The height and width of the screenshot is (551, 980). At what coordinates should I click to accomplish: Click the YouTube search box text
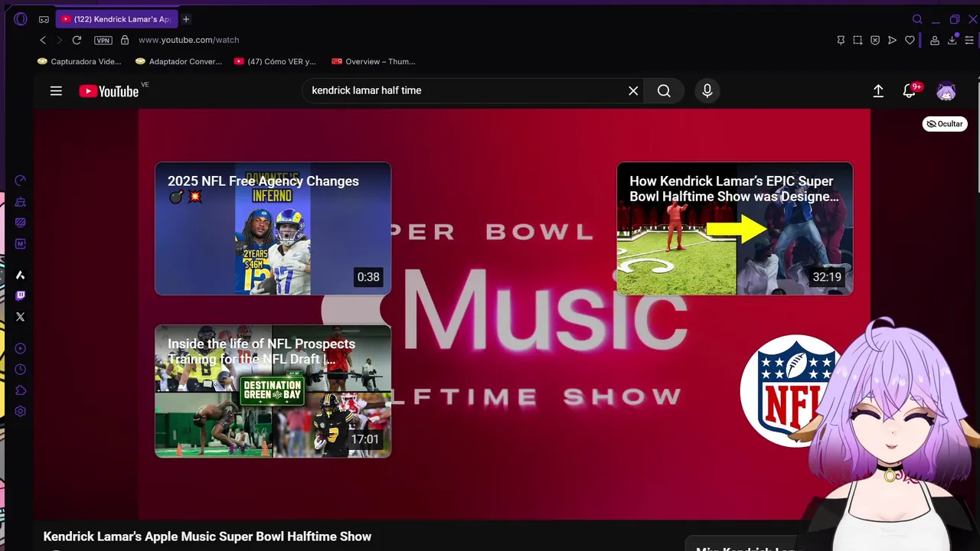367,90
